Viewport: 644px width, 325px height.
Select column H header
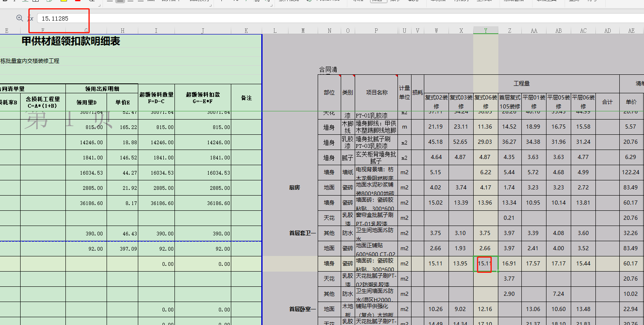(123, 31)
